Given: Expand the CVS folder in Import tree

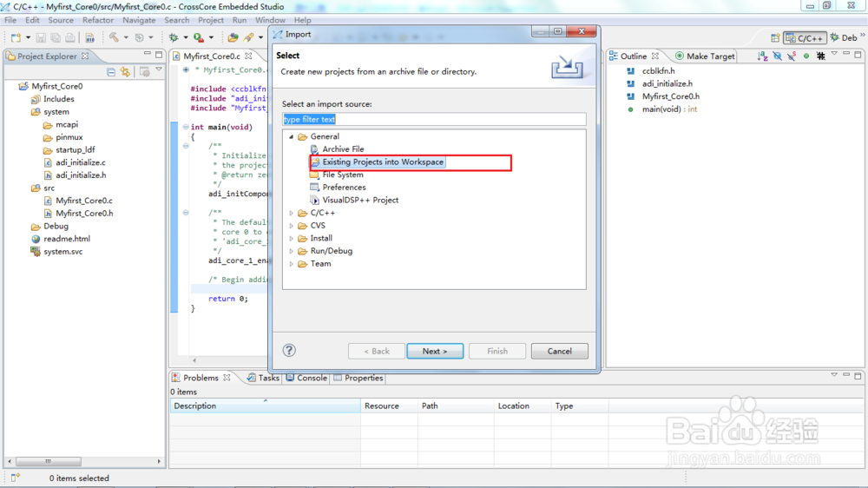Looking at the screenshot, I should coord(291,226).
